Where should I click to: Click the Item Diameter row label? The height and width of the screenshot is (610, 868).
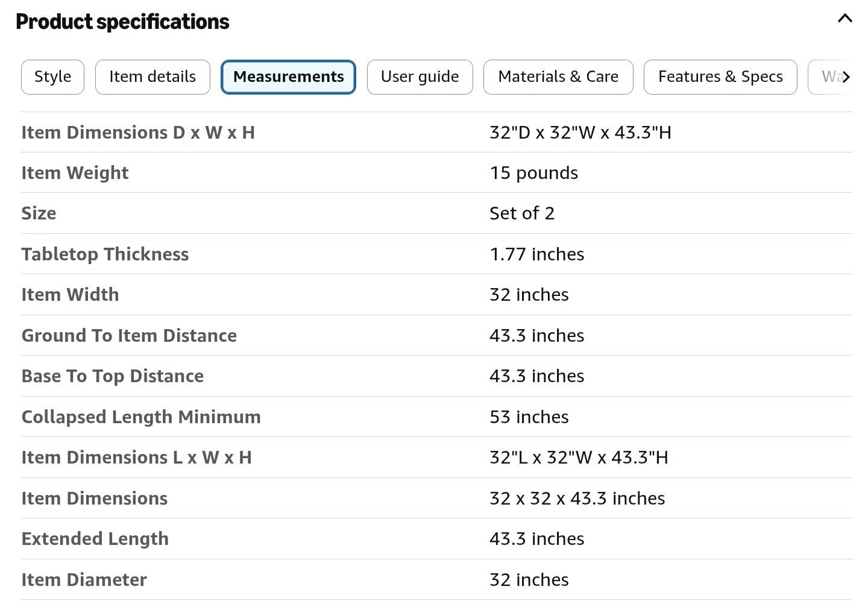(84, 580)
